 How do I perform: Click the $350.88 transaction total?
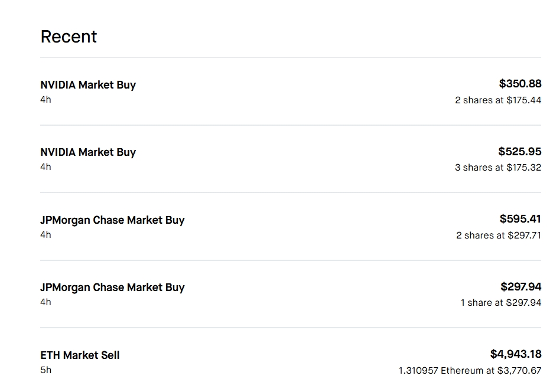coord(520,84)
